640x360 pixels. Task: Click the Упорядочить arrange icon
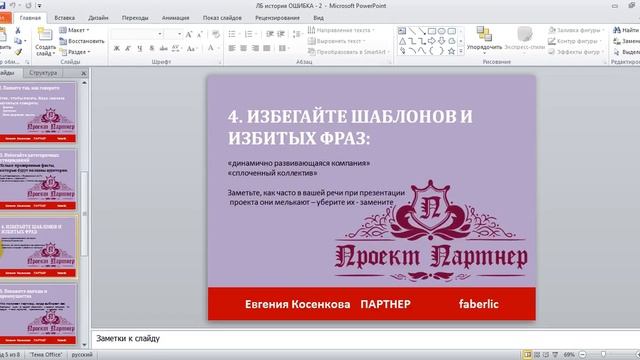pos(484,34)
